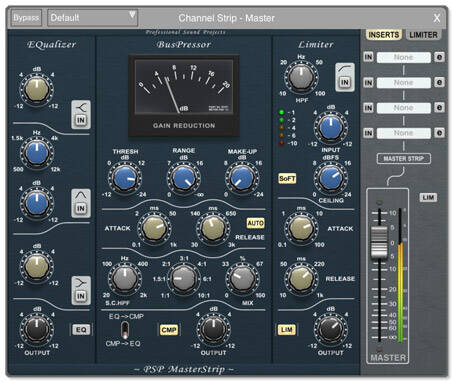Click the low band dB gain knob
Image resolution: width=453 pixels, height=382 pixels.
37,267
